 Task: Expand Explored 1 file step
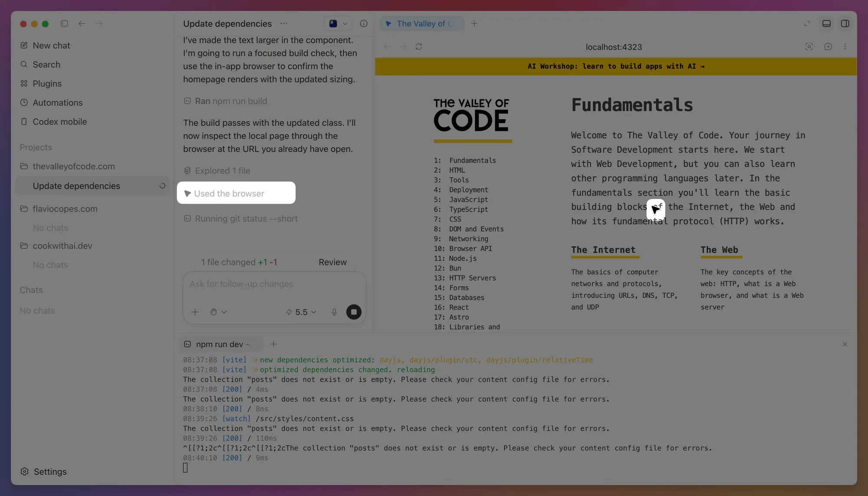click(217, 171)
